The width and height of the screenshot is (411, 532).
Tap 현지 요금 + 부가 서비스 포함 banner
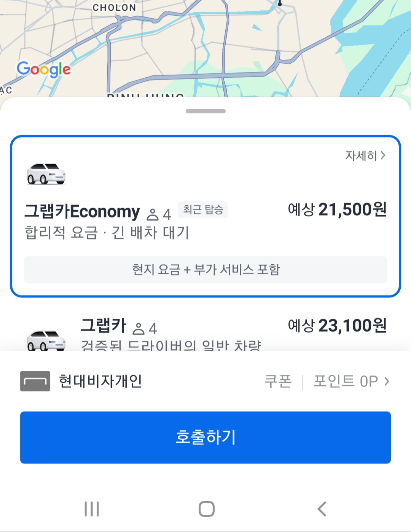pyautogui.click(x=205, y=270)
